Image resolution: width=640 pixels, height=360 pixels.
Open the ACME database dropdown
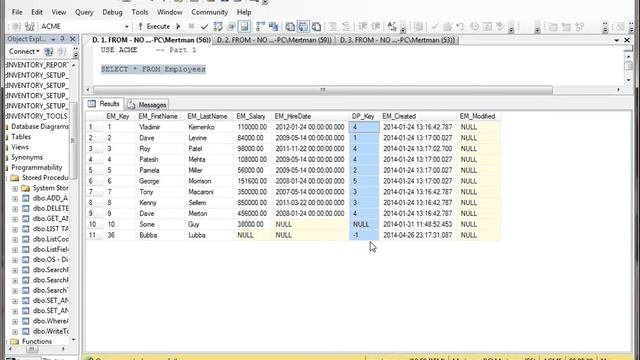127,27
